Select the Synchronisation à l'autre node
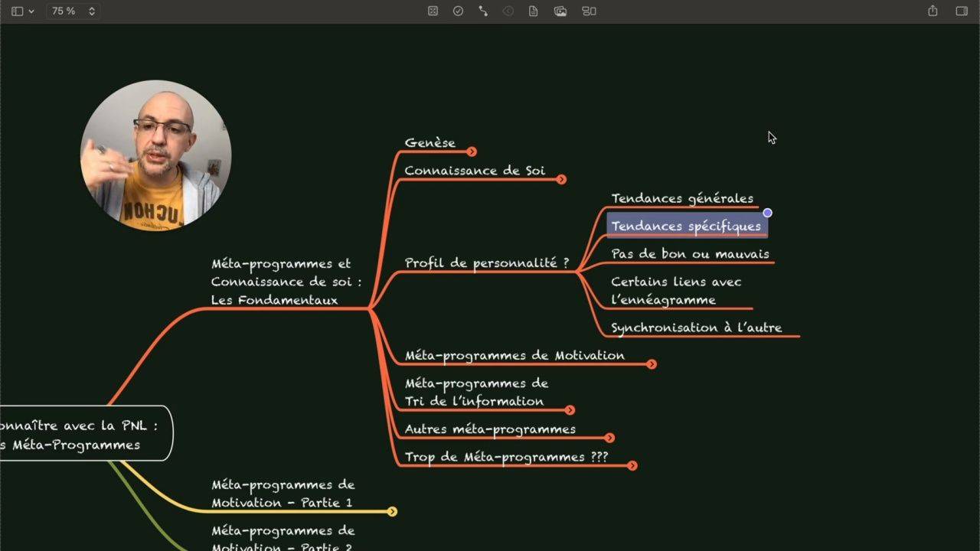This screenshot has width=980, height=551. point(697,328)
